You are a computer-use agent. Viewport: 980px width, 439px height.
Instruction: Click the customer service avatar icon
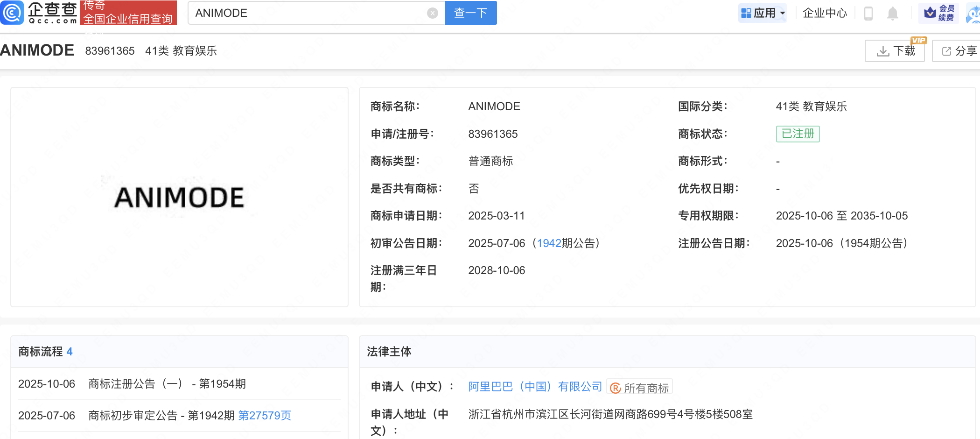(x=974, y=14)
